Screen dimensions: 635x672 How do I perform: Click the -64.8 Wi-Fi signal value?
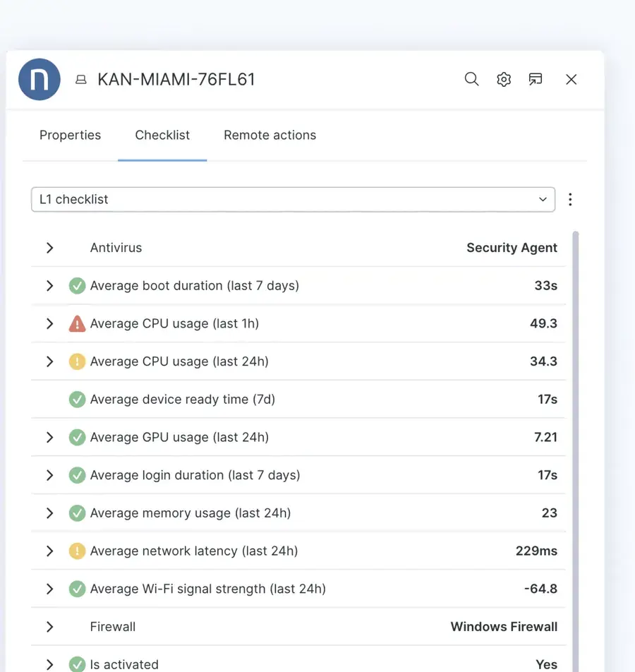tap(540, 589)
